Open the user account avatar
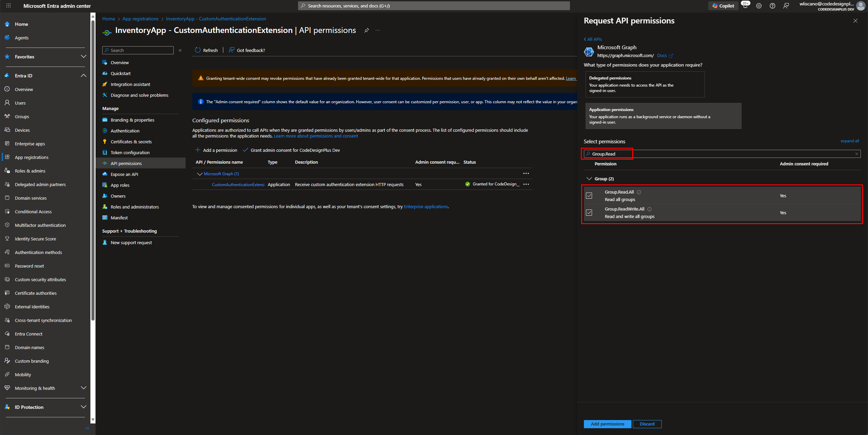The image size is (868, 435). (x=861, y=6)
